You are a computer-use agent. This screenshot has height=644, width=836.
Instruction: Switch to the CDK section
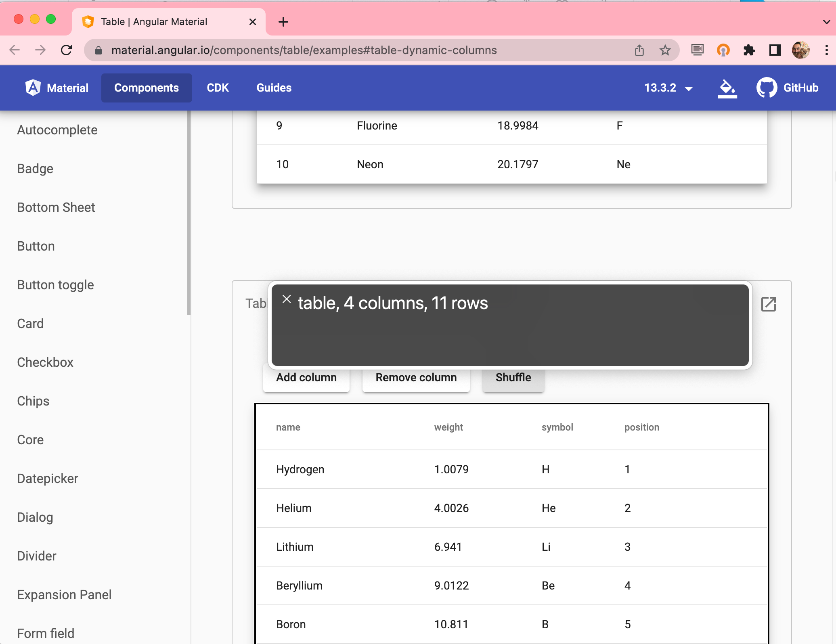coord(218,88)
